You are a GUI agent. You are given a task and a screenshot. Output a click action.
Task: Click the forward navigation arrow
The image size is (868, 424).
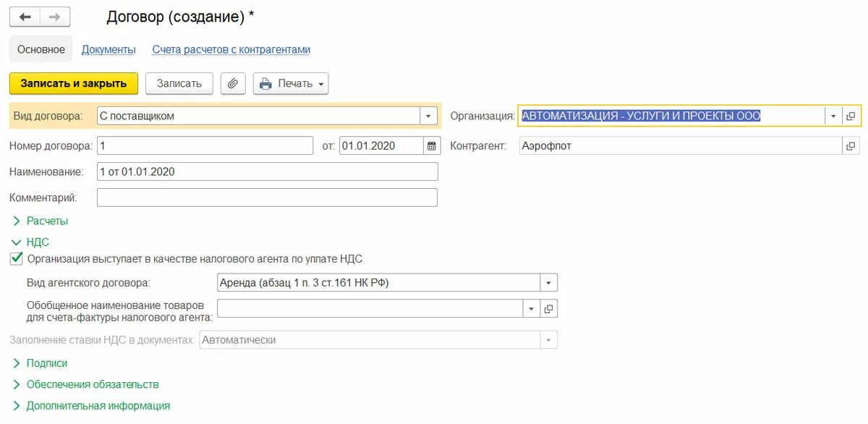pyautogui.click(x=55, y=17)
